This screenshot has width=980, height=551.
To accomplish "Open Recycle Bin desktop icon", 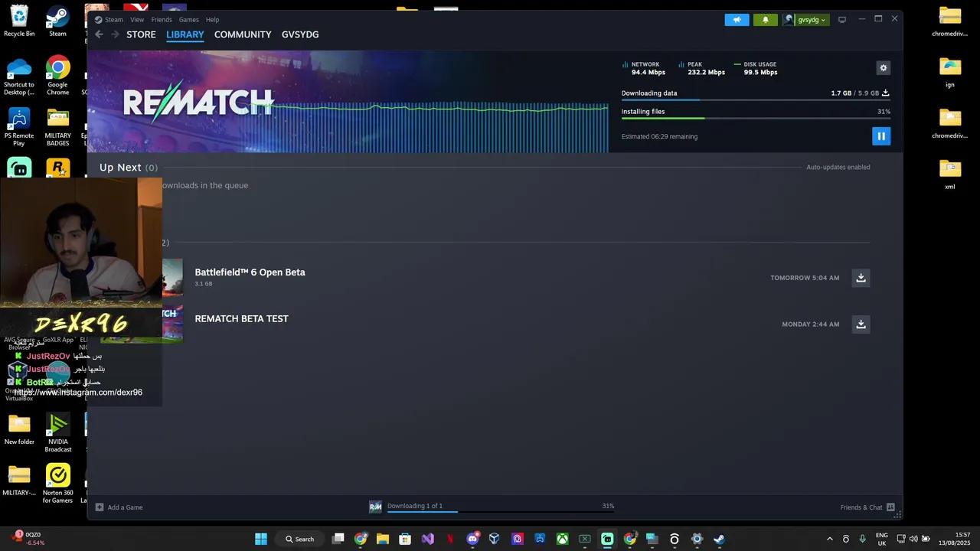I will 19,21.
